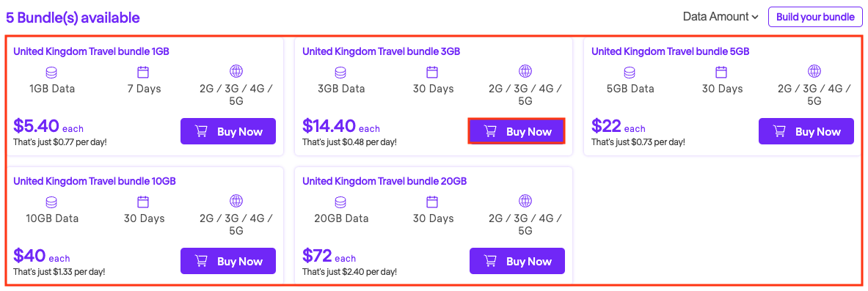The height and width of the screenshot is (291, 868).
Task: Buy the 20GB bundle for $72
Action: [517, 261]
